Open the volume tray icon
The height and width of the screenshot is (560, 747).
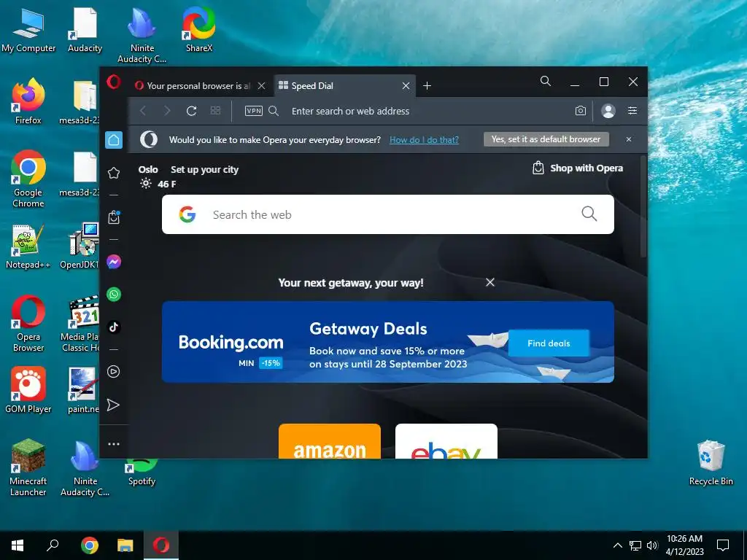coord(652,545)
